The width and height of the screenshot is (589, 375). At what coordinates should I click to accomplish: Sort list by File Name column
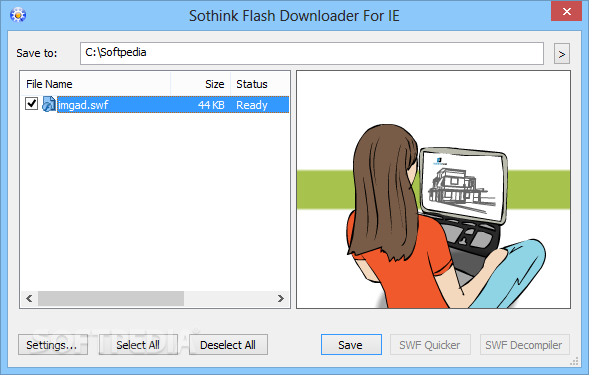tap(95, 84)
